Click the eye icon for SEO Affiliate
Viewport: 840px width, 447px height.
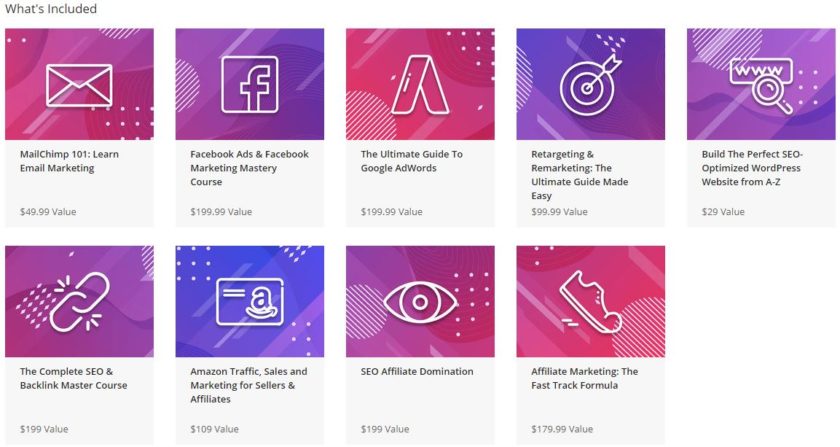point(420,302)
